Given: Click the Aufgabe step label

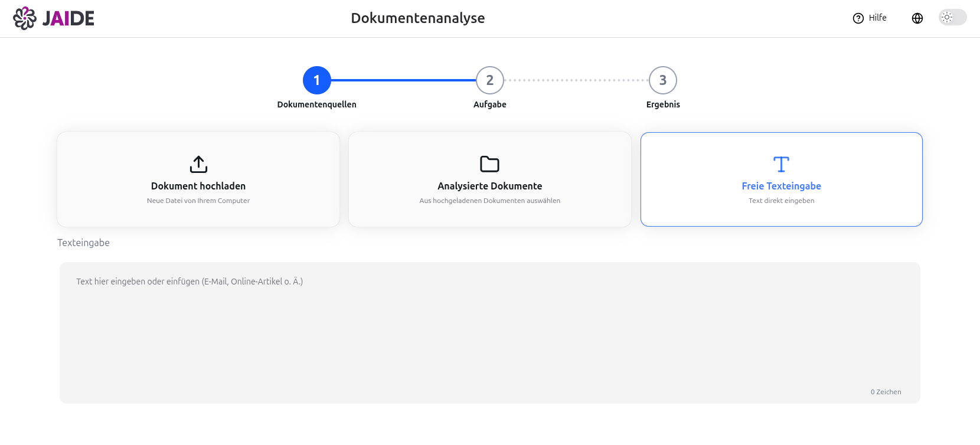Looking at the screenshot, I should [490, 104].
